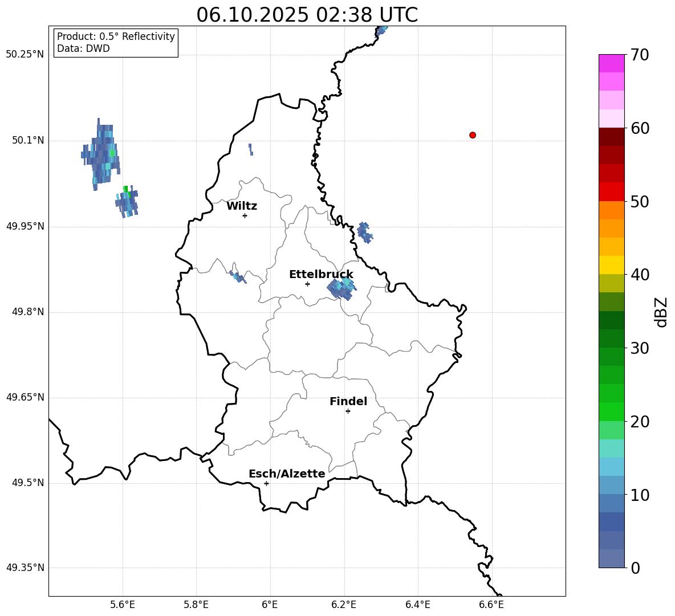The image size is (675, 616).
Task: Click the 49.65°N latitude label
Action: 25,397
